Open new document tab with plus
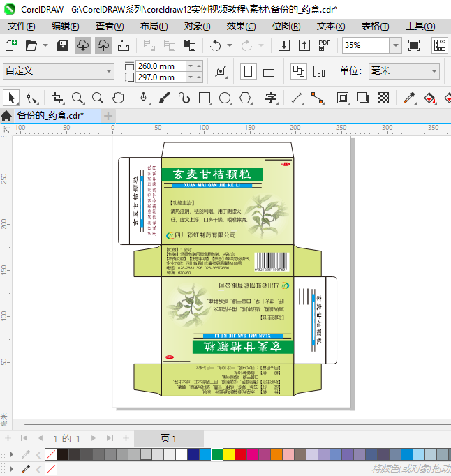This screenshot has height=476, width=451. click(x=108, y=116)
